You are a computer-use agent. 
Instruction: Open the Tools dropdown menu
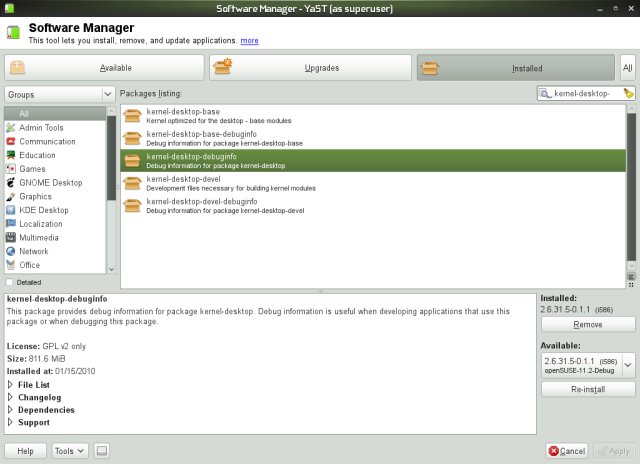pyautogui.click(x=70, y=451)
